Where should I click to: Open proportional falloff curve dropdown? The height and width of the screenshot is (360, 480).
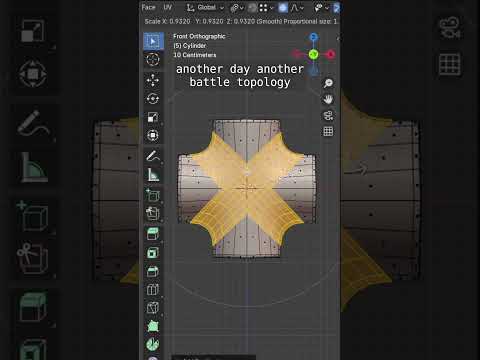coord(297,8)
